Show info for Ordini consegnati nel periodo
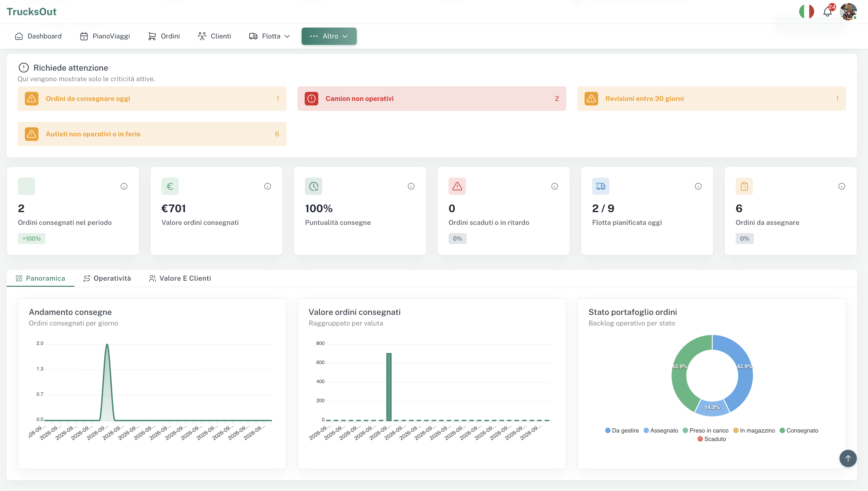 (x=124, y=186)
